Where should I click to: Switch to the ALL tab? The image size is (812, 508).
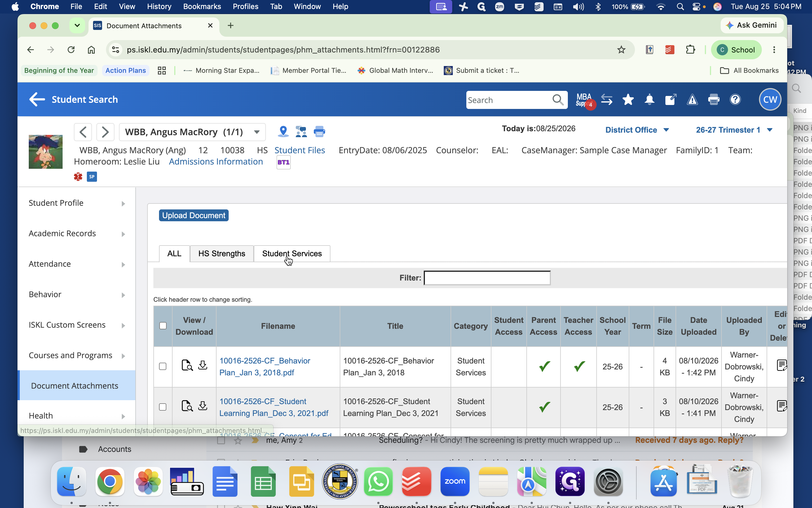[174, 254]
